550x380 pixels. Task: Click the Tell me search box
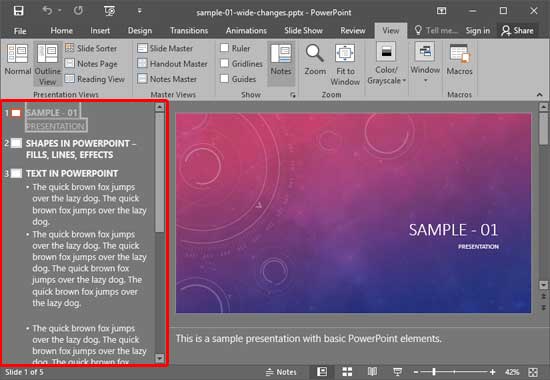click(436, 31)
